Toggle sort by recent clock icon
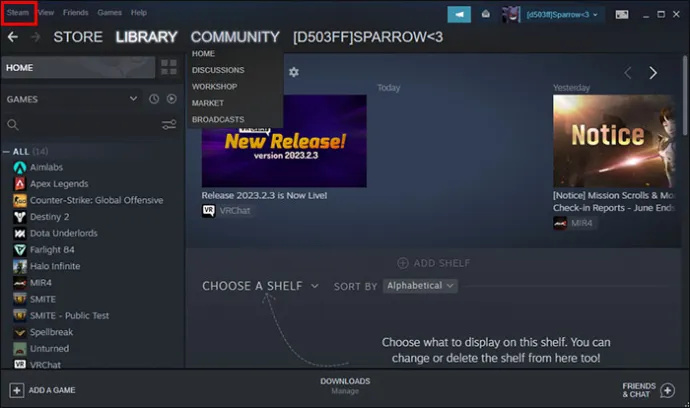 (154, 99)
